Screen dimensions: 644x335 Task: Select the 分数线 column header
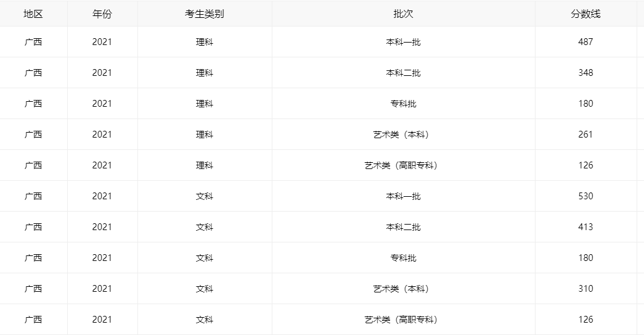click(585, 14)
